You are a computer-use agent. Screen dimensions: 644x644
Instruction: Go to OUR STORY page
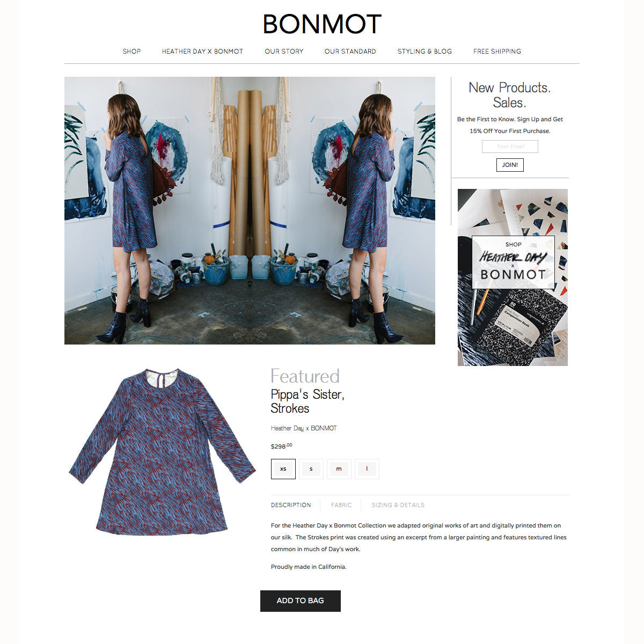click(284, 52)
